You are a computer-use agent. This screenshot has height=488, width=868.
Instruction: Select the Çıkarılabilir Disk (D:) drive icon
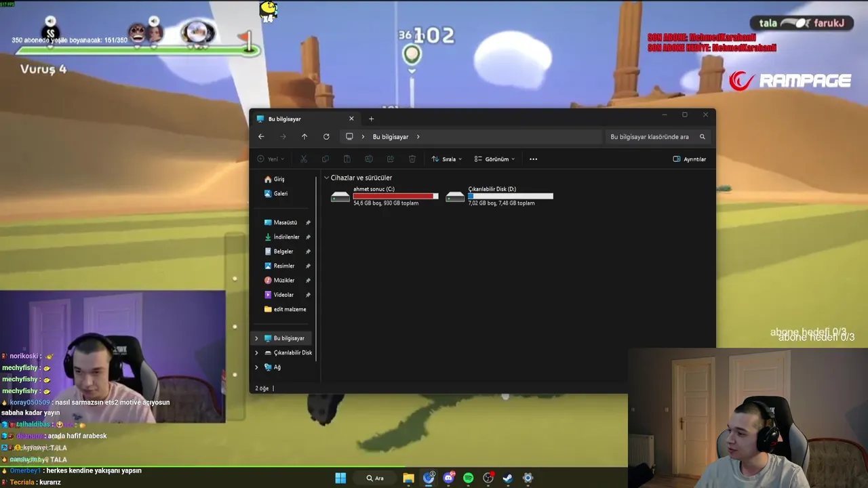coord(455,197)
